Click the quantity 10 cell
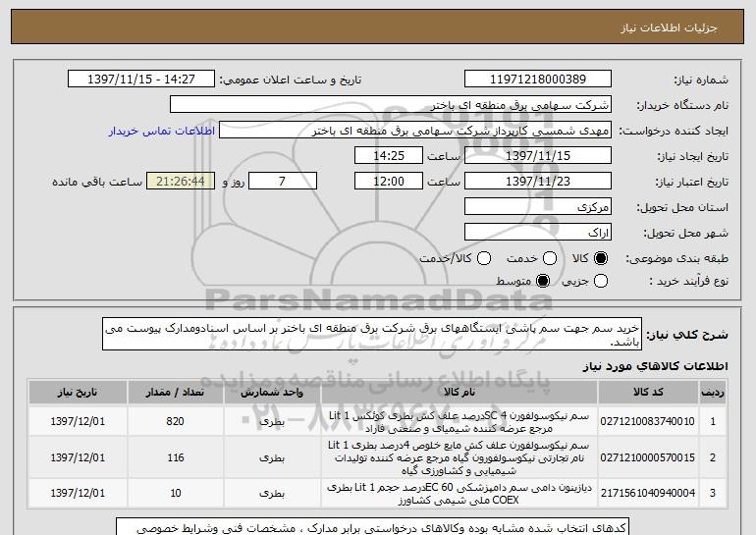756x535 pixels. pyautogui.click(x=175, y=493)
